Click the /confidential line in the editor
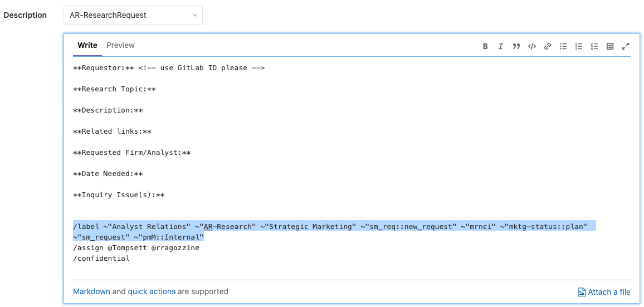644x307 pixels. (101, 259)
